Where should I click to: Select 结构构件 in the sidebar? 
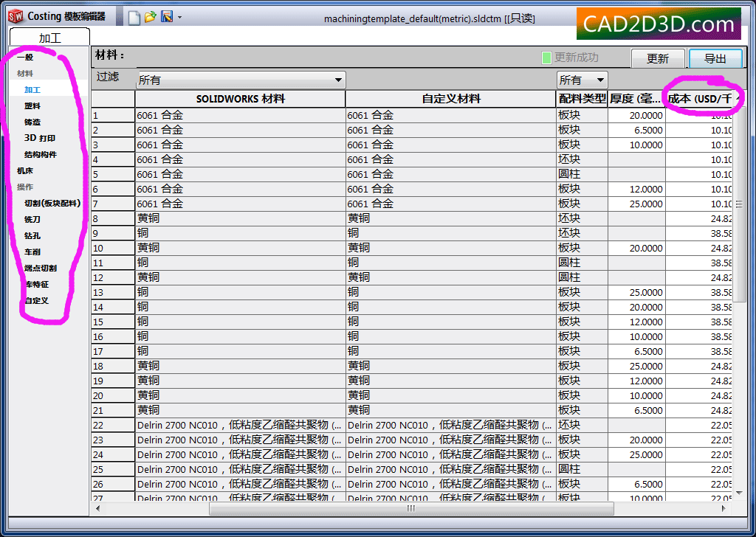click(41, 155)
